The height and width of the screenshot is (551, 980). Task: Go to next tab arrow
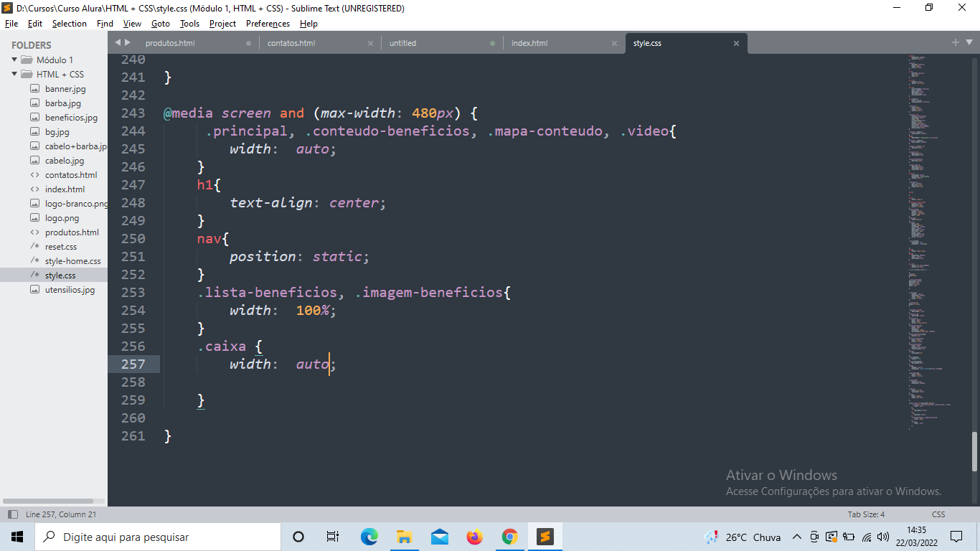[x=128, y=42]
